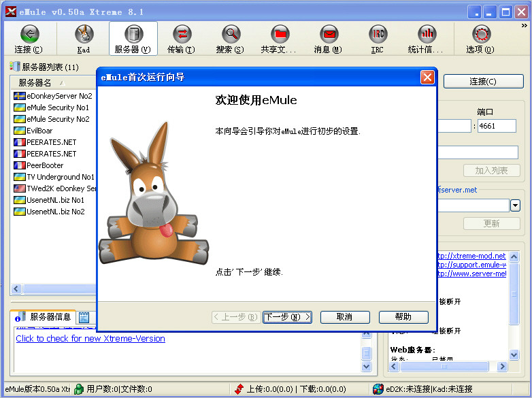
Task: Click the flag icon of PeerBooter
Action: pos(19,165)
